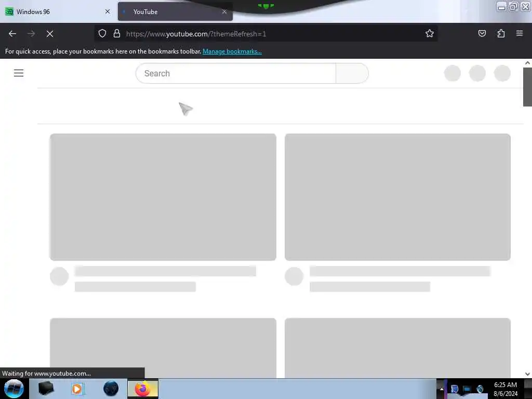Go back using the browser back arrow
This screenshot has height=399, width=532.
12,34
